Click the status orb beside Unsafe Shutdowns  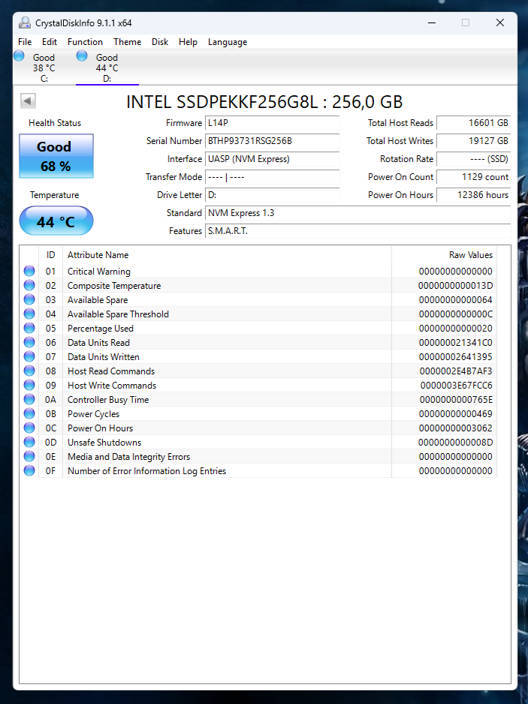pos(29,442)
